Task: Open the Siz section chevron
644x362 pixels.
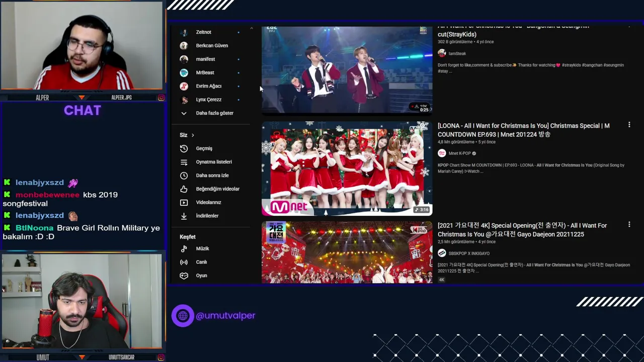Action: click(193, 135)
